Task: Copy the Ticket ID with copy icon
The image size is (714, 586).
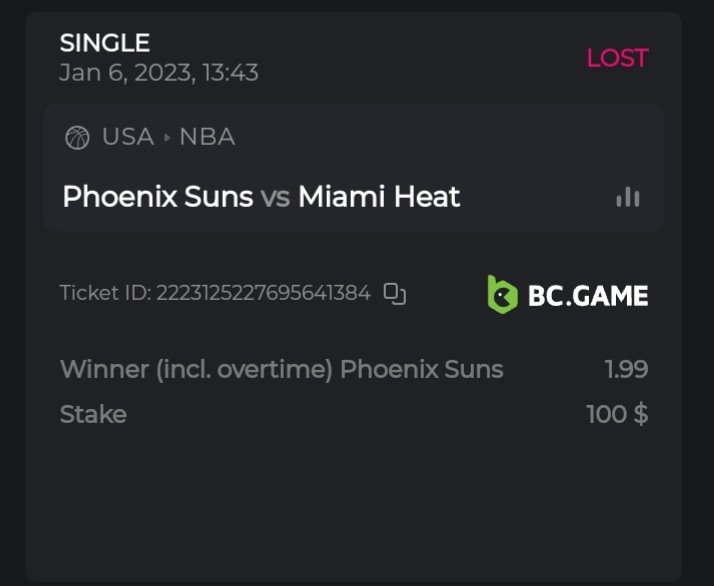Action: pos(395,293)
